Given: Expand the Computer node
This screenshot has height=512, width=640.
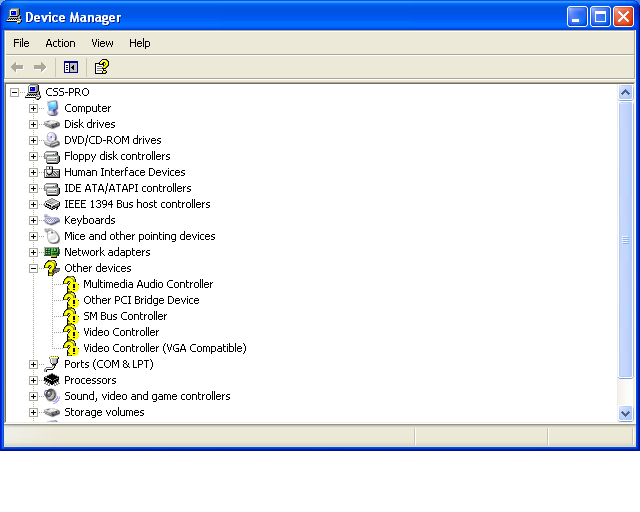Looking at the screenshot, I should click(x=33, y=108).
